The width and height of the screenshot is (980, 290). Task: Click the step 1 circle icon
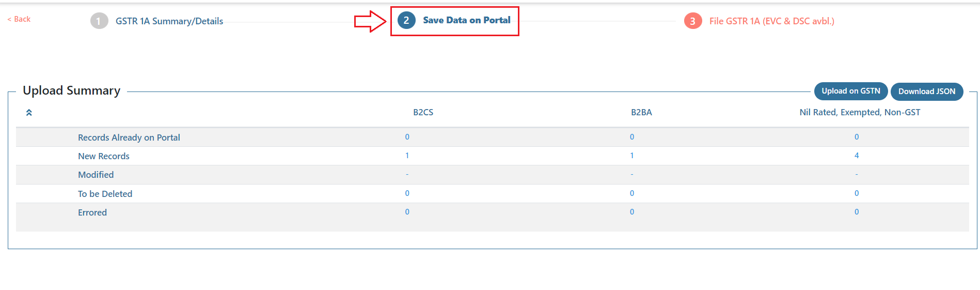[99, 21]
